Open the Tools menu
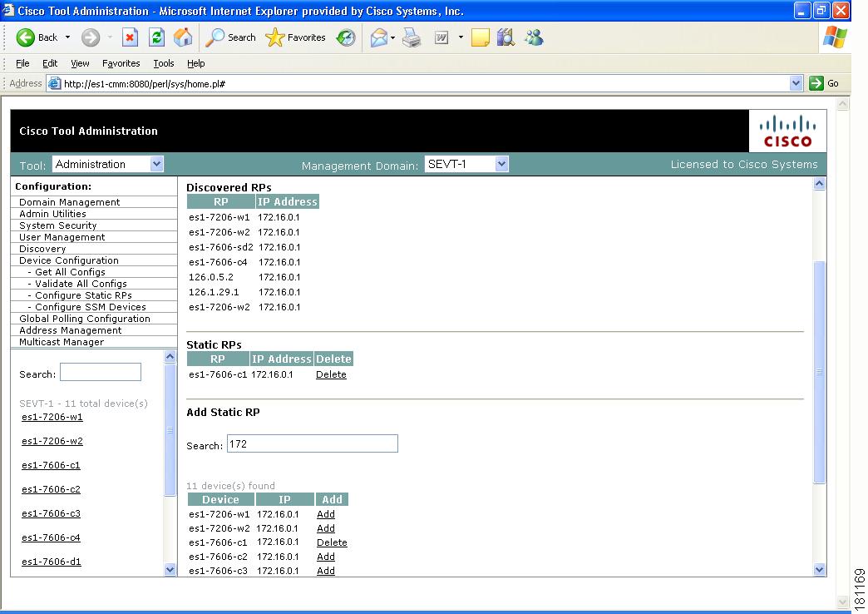 point(163,63)
